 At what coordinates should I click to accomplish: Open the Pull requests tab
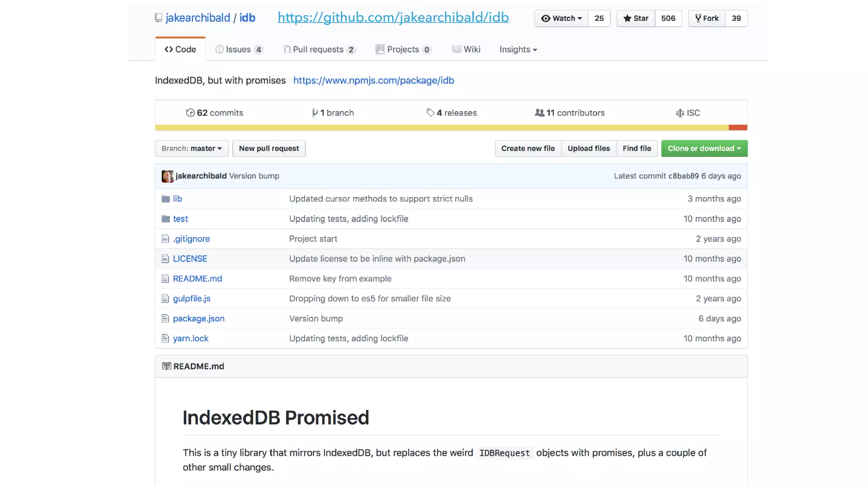[x=319, y=50]
